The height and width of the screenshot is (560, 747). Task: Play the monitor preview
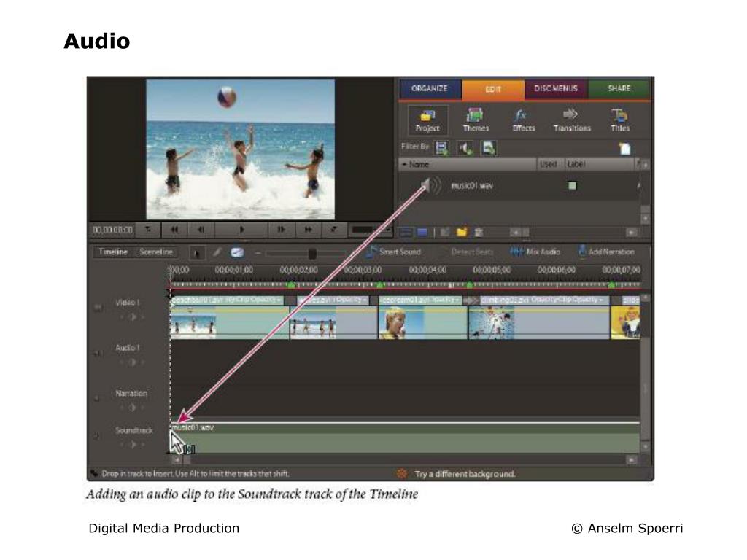point(241,230)
